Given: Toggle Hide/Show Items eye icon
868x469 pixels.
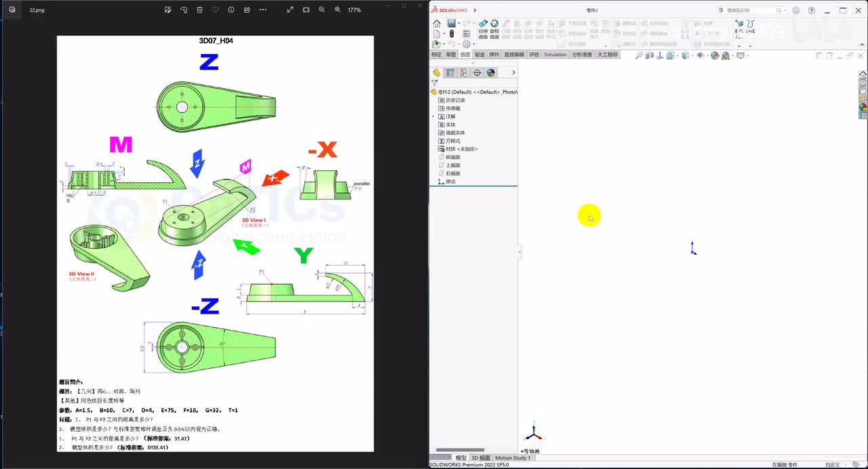Looking at the screenshot, I should coord(701,56).
